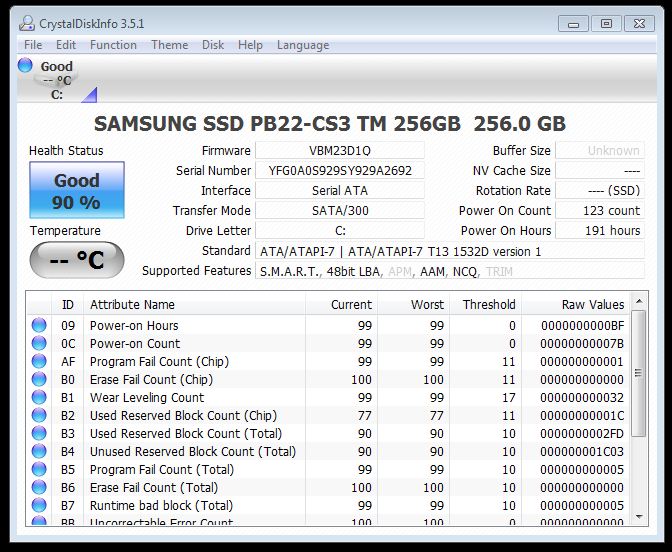
Task: Open the Language menu
Action: tap(303, 45)
